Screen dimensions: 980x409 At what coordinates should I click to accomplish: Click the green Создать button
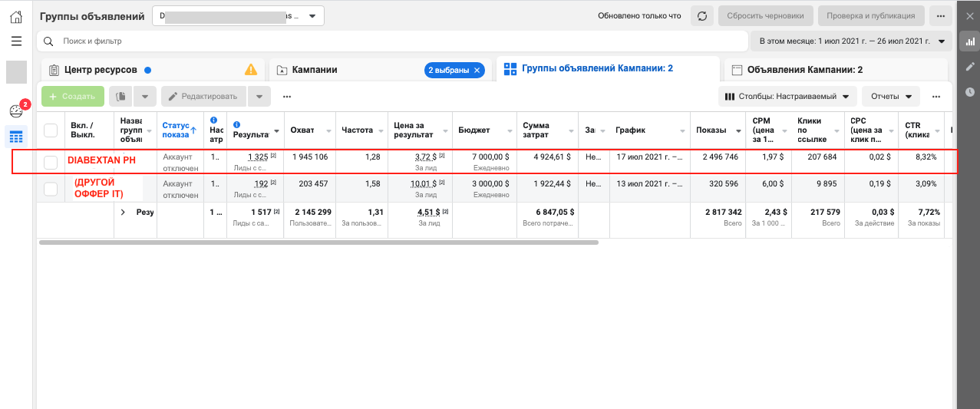click(x=73, y=97)
